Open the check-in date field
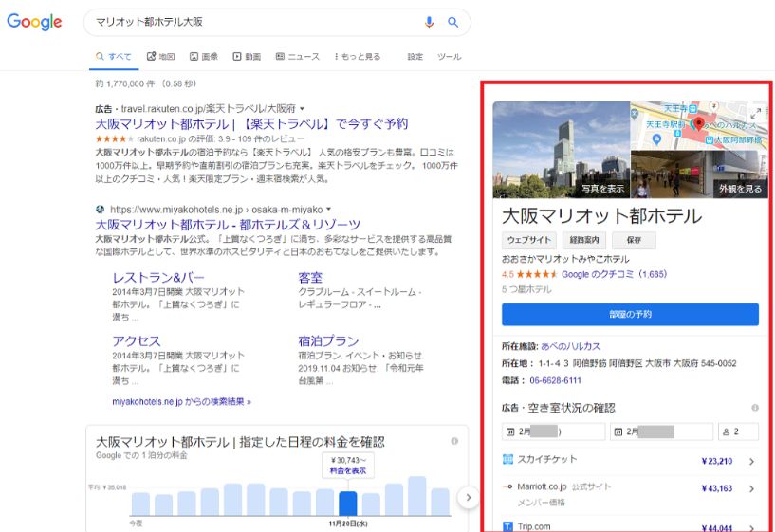The width and height of the screenshot is (775, 532). point(554,431)
